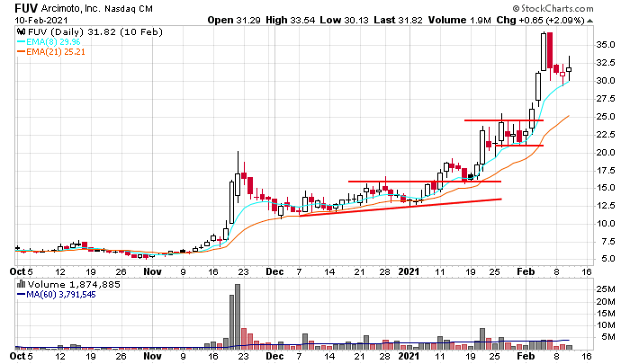Click the 25M volume axis label
The image size is (630, 364).
606,289
